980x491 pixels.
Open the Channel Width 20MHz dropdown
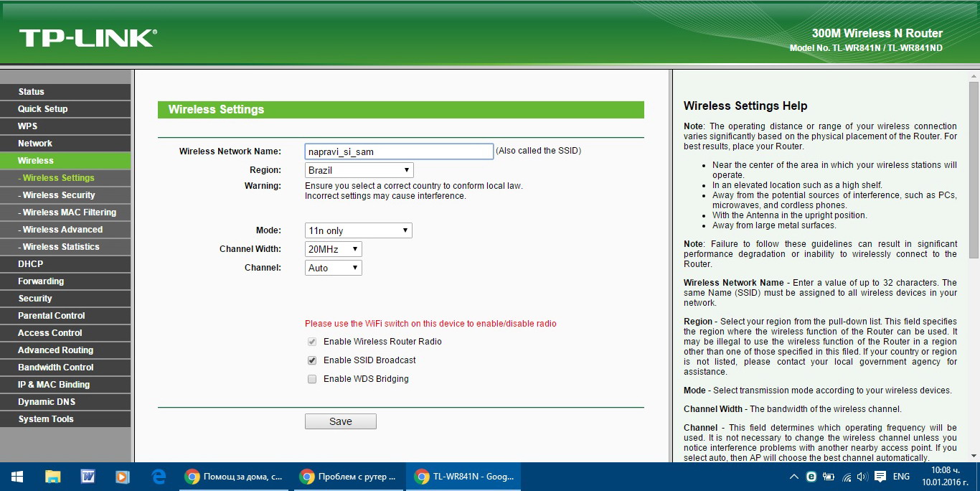pos(333,249)
